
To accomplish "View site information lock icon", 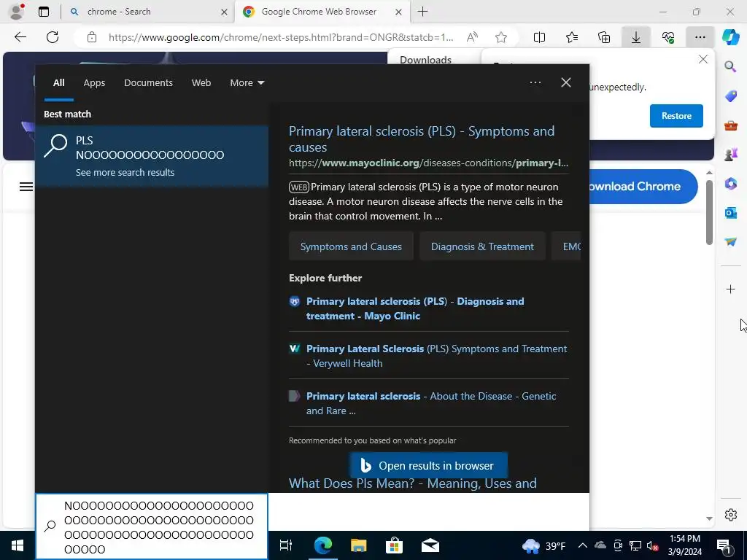I will [92, 37].
